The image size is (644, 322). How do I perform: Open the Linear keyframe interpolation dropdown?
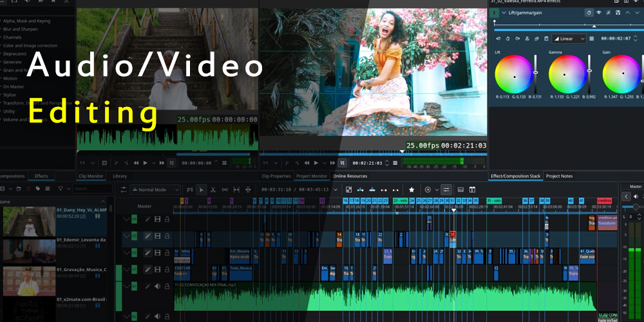(x=569, y=39)
